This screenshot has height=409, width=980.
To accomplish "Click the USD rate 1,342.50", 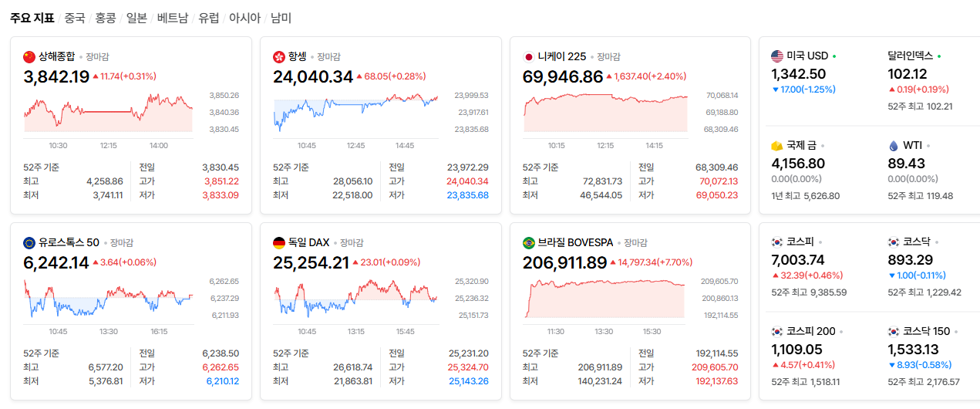I will pyautogui.click(x=799, y=74).
